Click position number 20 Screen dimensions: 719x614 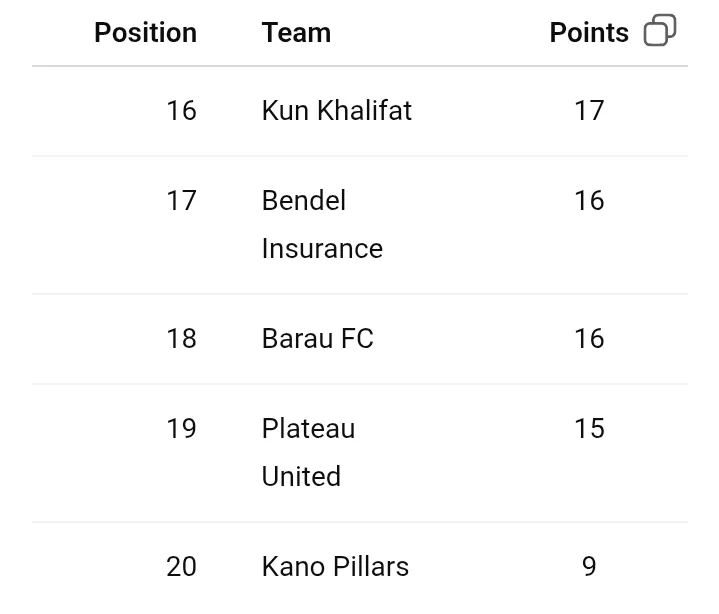[x=181, y=566]
